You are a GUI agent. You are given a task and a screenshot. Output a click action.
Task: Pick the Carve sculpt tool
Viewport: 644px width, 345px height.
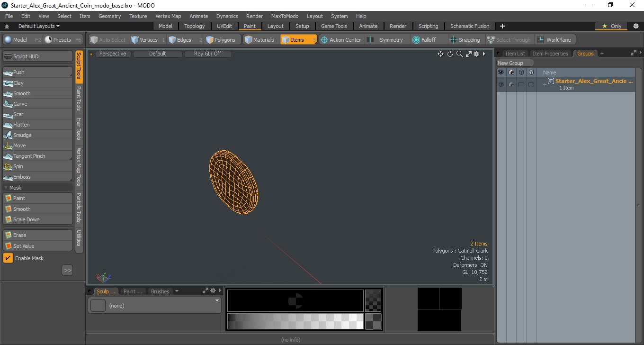[x=37, y=104]
